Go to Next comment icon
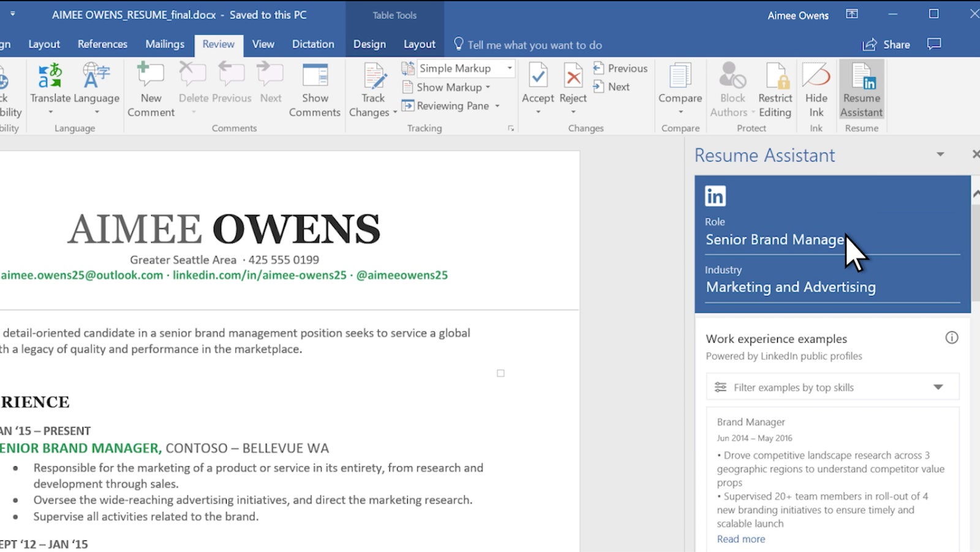 pyautogui.click(x=270, y=75)
